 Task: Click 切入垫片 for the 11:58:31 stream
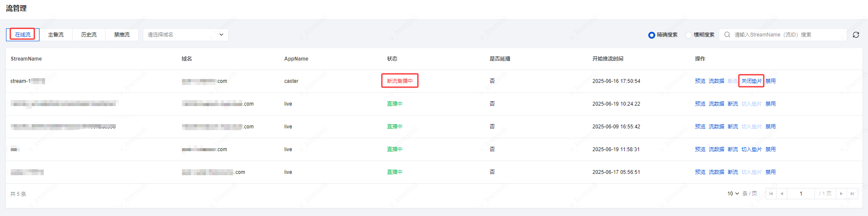click(751, 149)
